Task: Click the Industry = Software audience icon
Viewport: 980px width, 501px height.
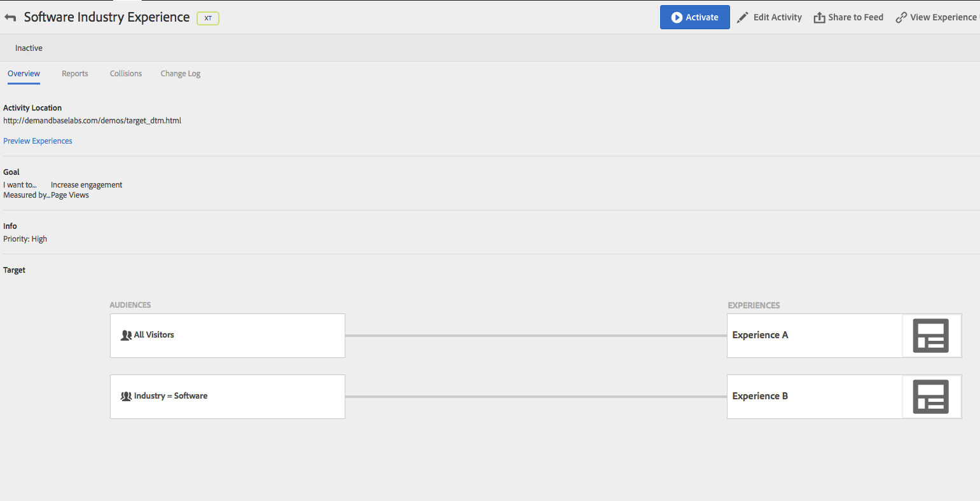Action: click(x=126, y=396)
